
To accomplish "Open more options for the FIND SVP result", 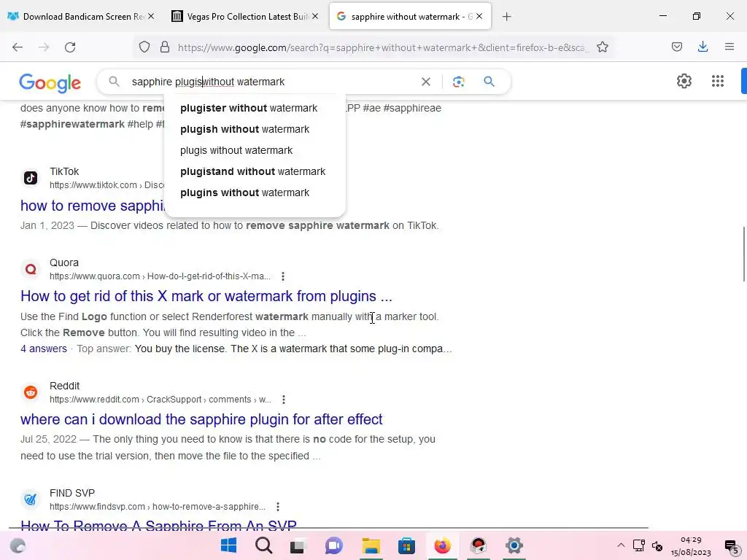I will pyautogui.click(x=278, y=507).
